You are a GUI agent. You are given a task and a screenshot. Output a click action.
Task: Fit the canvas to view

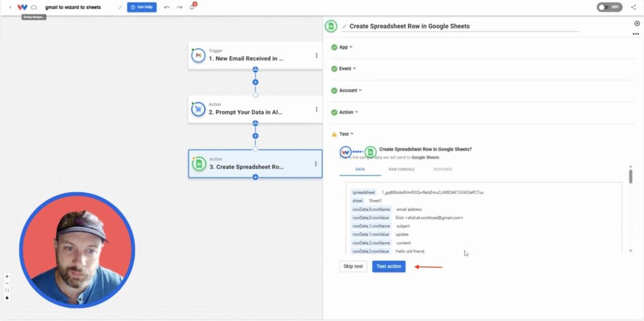tap(7, 291)
